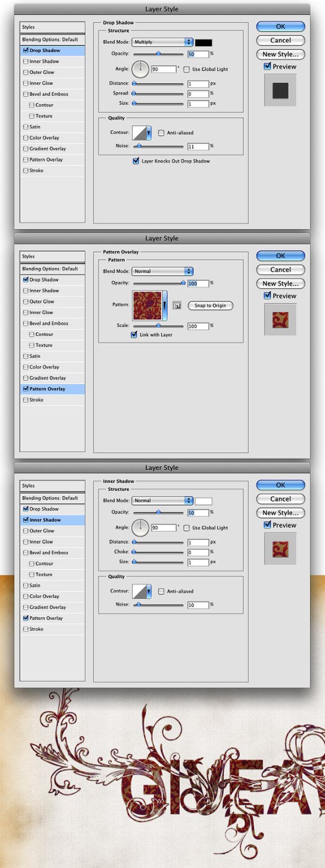The height and width of the screenshot is (868, 325).
Task: Click Cancel in the Drop Shadow dialog
Action: click(x=281, y=40)
